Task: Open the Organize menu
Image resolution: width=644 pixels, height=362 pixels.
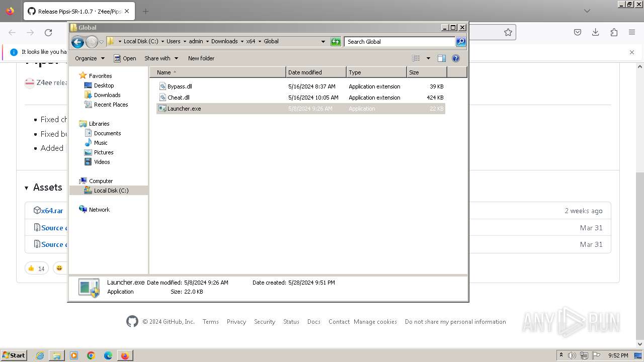Action: [x=90, y=58]
